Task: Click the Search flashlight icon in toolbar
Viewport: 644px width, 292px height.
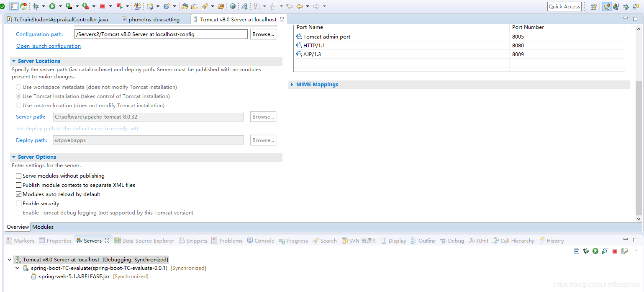Action: [x=205, y=6]
